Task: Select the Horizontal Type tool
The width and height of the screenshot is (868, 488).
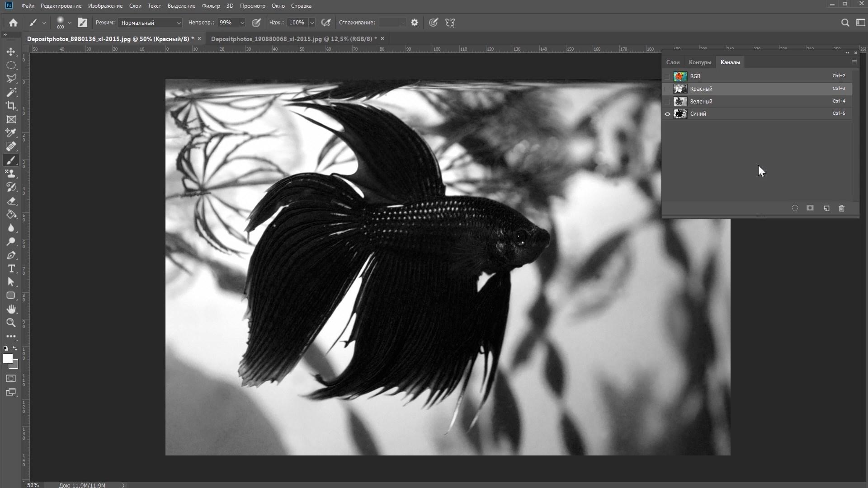Action: click(11, 268)
